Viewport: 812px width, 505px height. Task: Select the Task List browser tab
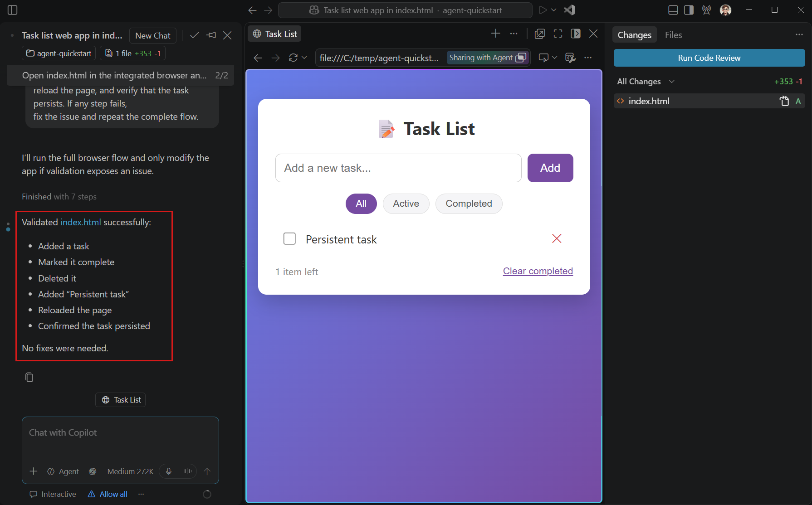coord(275,34)
